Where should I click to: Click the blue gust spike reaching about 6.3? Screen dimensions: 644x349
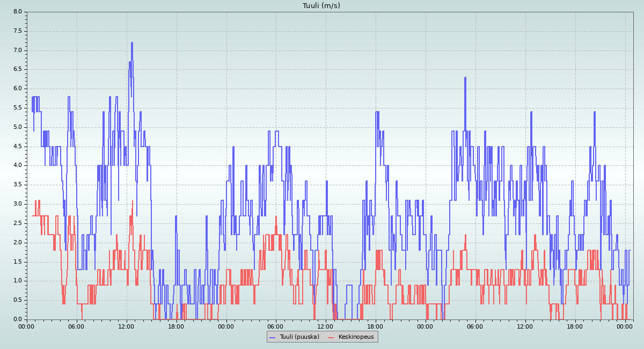[x=465, y=78]
